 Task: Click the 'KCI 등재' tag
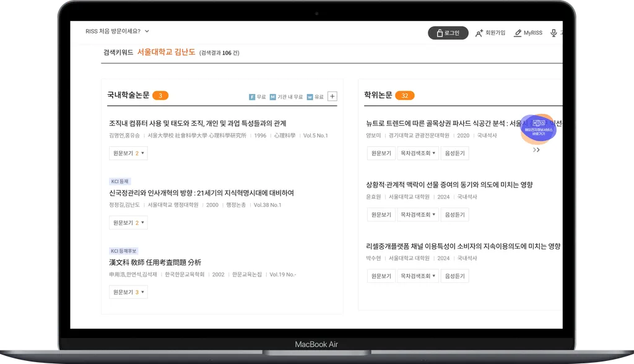coord(119,181)
